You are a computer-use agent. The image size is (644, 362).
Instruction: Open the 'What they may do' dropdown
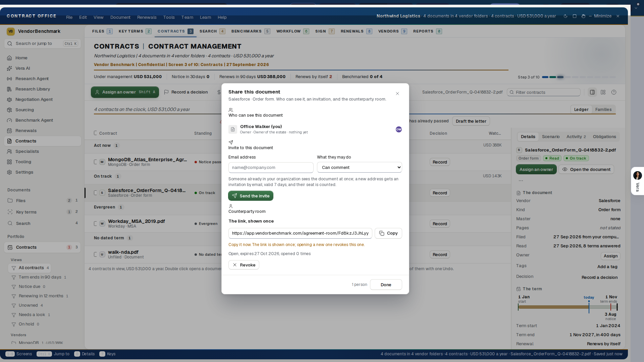tap(359, 167)
